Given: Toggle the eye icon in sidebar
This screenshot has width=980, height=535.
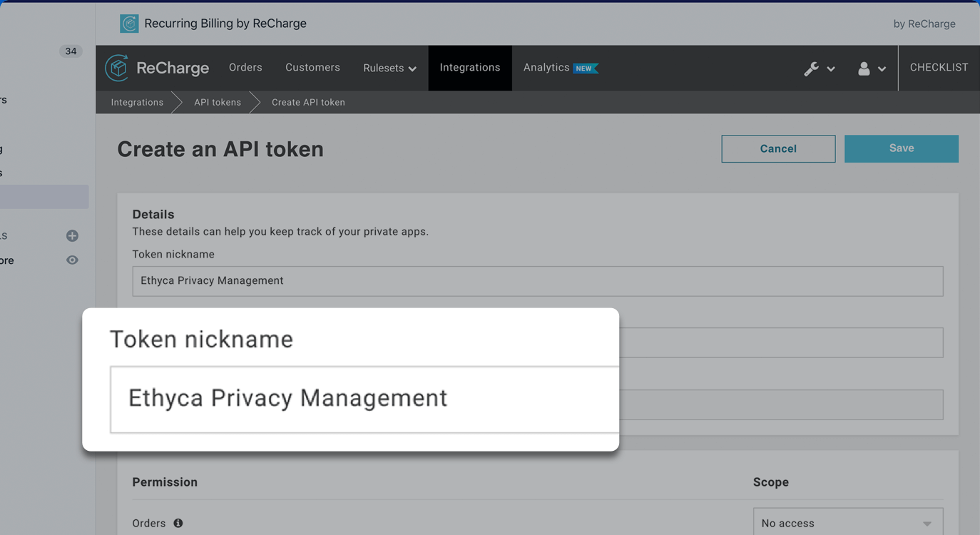Looking at the screenshot, I should [72, 260].
